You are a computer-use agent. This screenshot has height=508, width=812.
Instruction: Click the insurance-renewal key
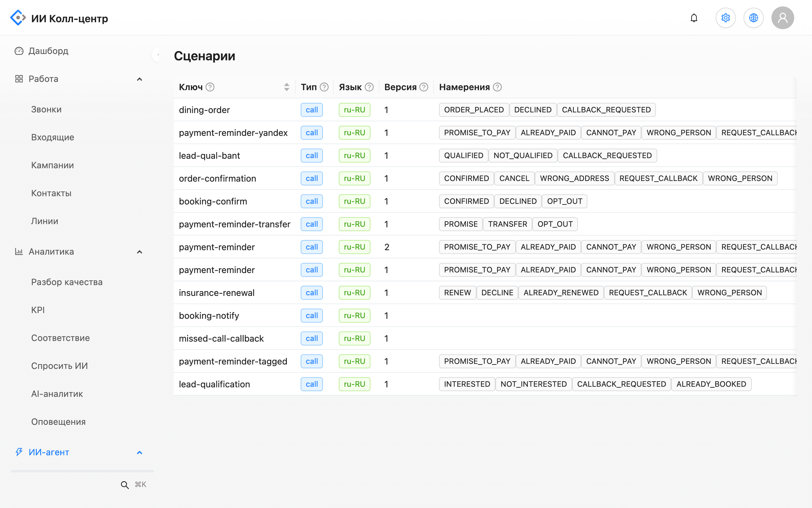click(x=216, y=293)
